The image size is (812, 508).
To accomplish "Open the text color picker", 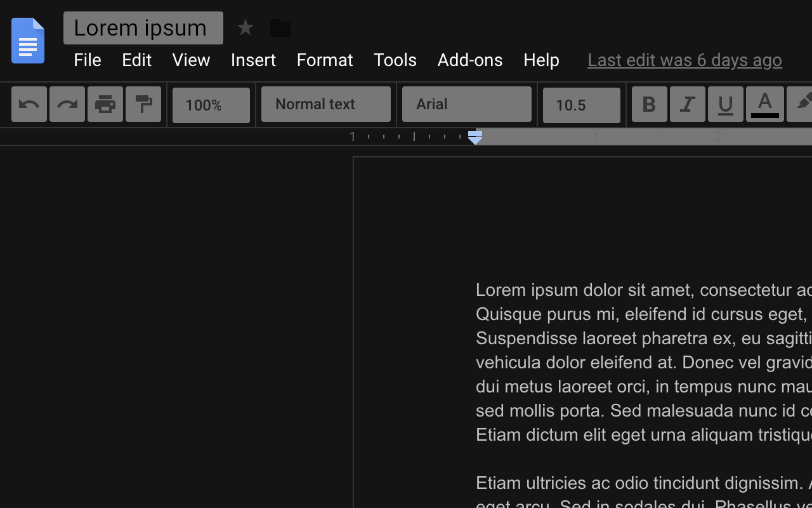I will (765, 104).
